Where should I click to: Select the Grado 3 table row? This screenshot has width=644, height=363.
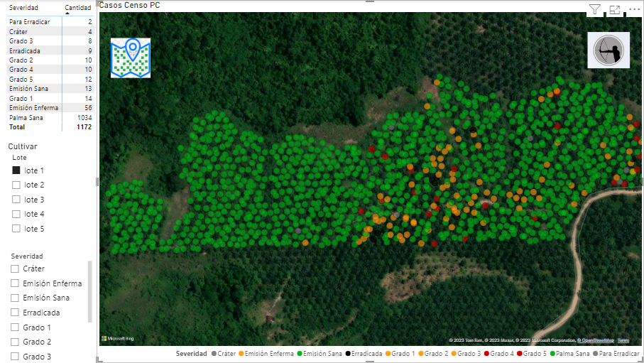pyautogui.click(x=50, y=40)
